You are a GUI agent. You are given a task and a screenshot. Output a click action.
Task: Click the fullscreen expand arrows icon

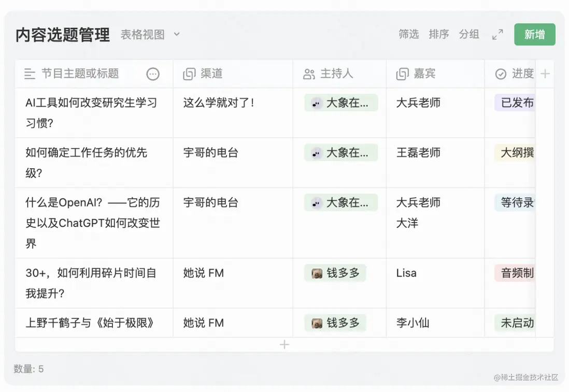pos(497,35)
